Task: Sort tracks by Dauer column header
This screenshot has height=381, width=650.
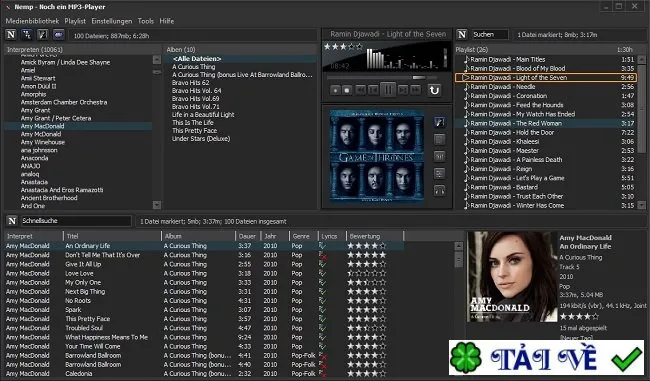Action: (247, 236)
